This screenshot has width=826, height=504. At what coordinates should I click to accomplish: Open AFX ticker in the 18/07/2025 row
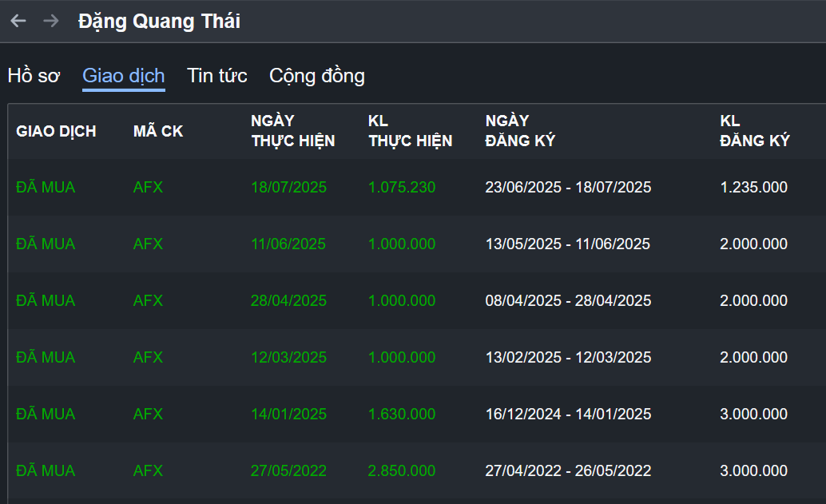pyautogui.click(x=148, y=187)
